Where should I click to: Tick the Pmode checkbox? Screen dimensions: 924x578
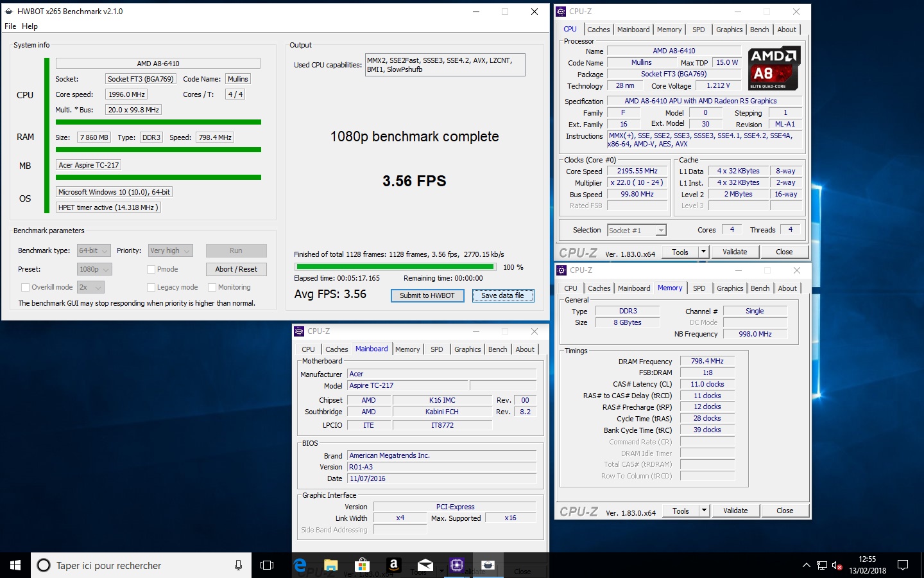pyautogui.click(x=151, y=269)
